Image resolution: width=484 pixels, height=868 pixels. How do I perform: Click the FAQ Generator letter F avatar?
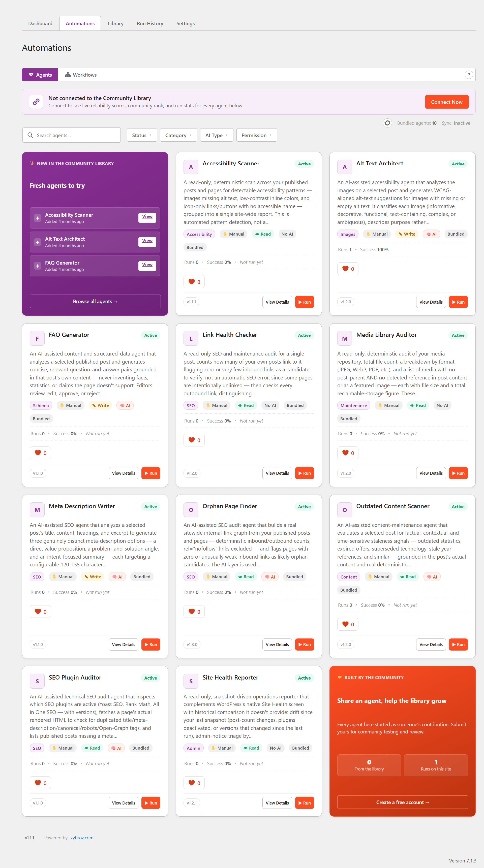coord(37,339)
